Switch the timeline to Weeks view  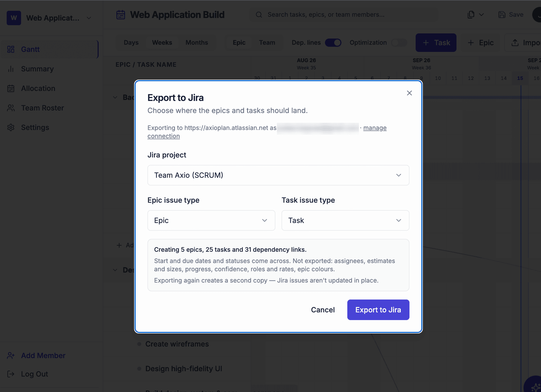(x=162, y=43)
